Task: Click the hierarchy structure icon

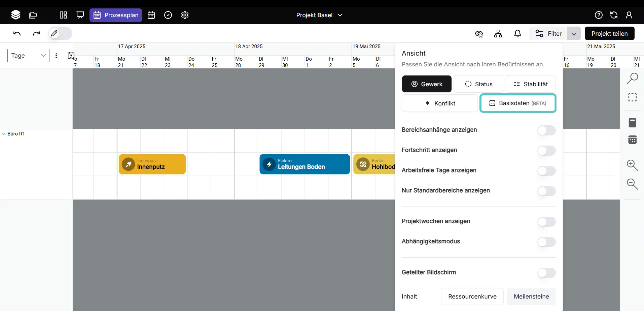Action: click(x=498, y=33)
